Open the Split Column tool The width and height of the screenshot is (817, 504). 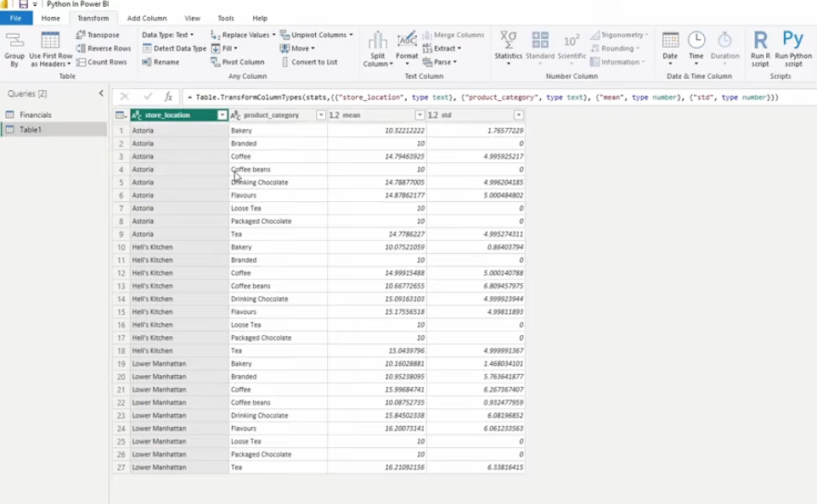pos(378,49)
